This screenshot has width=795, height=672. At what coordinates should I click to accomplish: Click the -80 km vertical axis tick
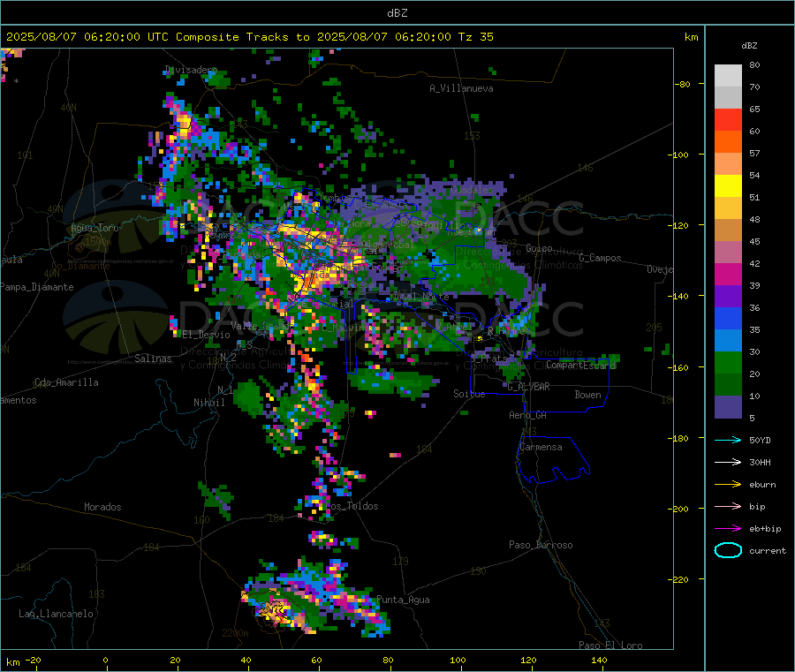click(682, 84)
